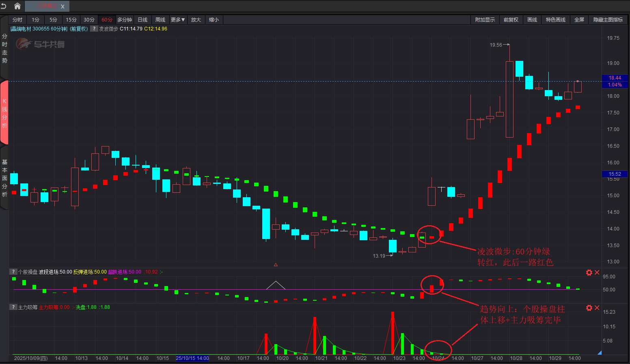This screenshot has height=364, width=630.
Task: Open settings gear for 个股操盘 indicator
Action: click(x=589, y=273)
